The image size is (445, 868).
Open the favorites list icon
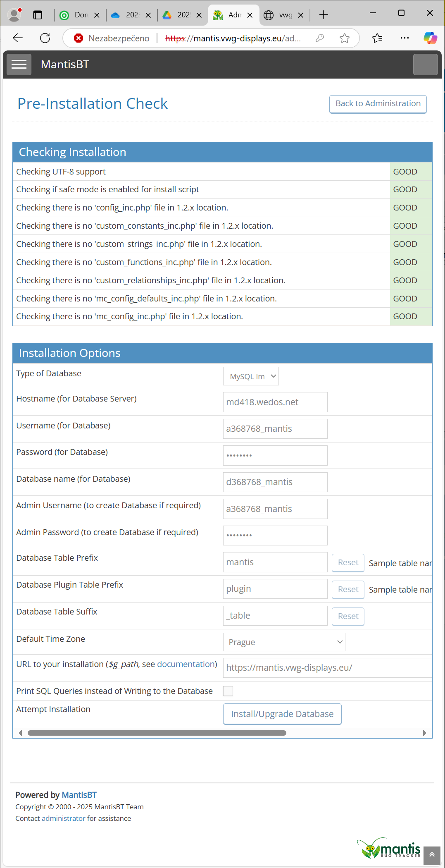click(377, 38)
